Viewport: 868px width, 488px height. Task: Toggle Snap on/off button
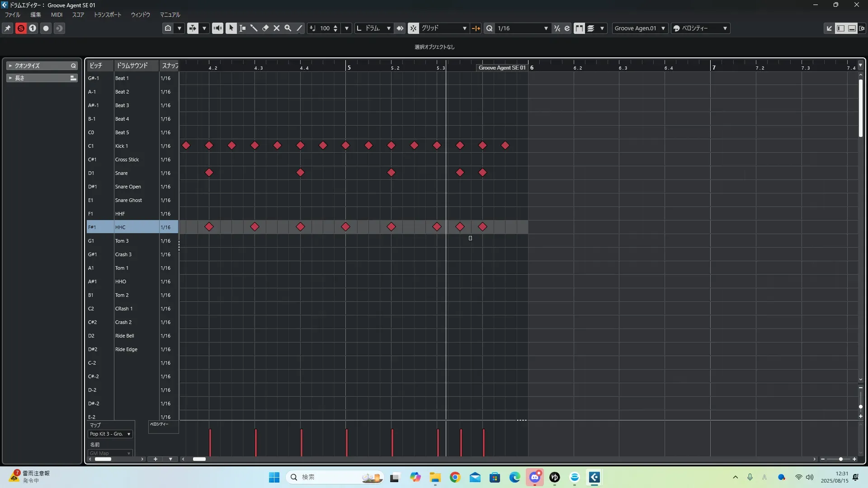(413, 28)
